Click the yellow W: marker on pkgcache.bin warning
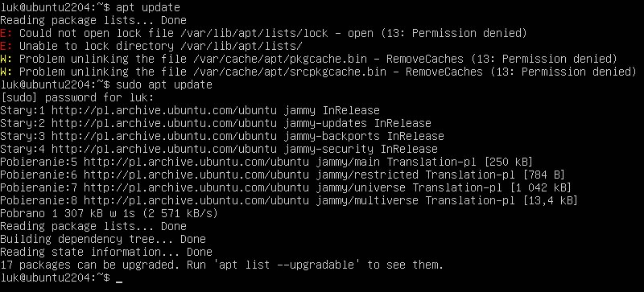Viewport: 644px width, 292px height. click(x=6, y=59)
